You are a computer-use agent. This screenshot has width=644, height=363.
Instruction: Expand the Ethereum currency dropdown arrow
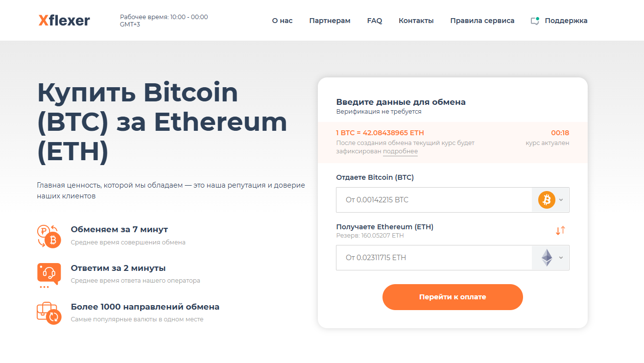[x=561, y=258]
